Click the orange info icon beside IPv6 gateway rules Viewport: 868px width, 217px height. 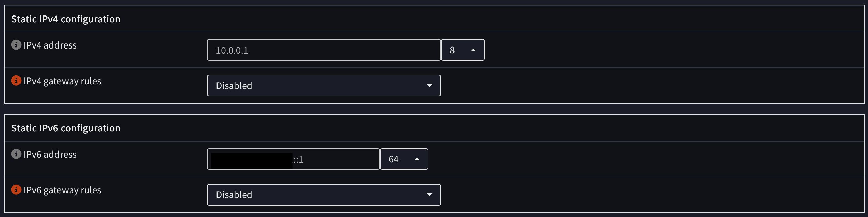pos(16,190)
